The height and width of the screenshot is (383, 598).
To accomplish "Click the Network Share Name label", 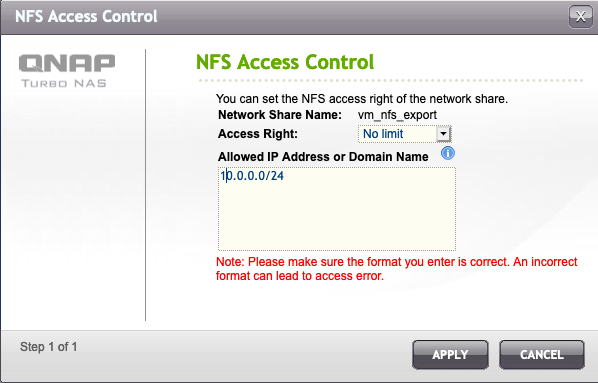I will click(280, 115).
